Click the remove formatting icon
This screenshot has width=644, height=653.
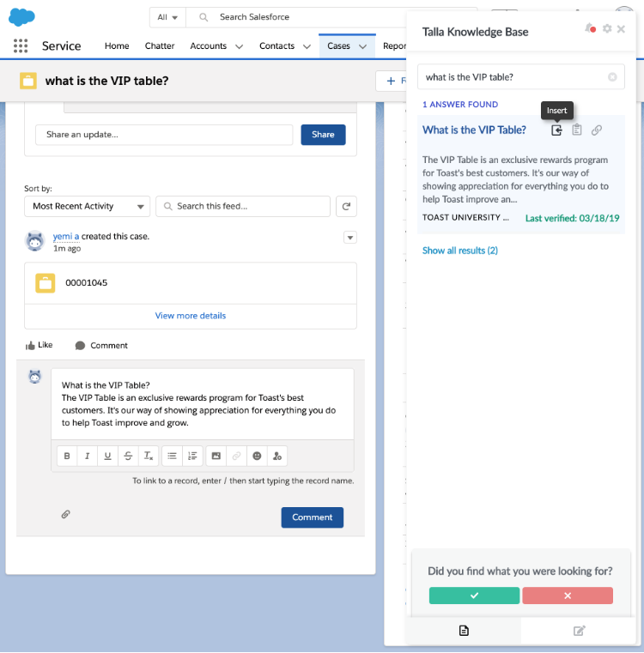[149, 456]
